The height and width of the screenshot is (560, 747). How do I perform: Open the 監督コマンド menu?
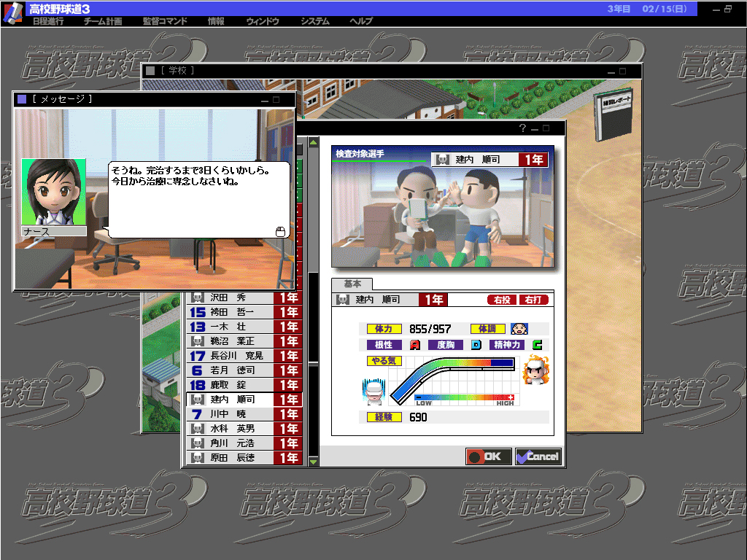(x=165, y=21)
